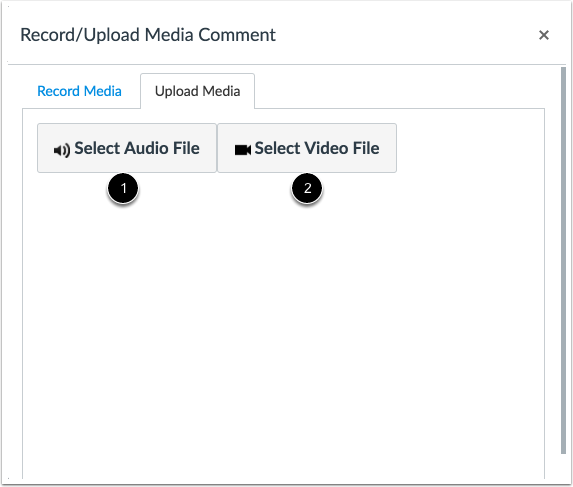This screenshot has height=487, width=573.
Task: Activate the currently selected Upload Media tab label
Action: (197, 91)
